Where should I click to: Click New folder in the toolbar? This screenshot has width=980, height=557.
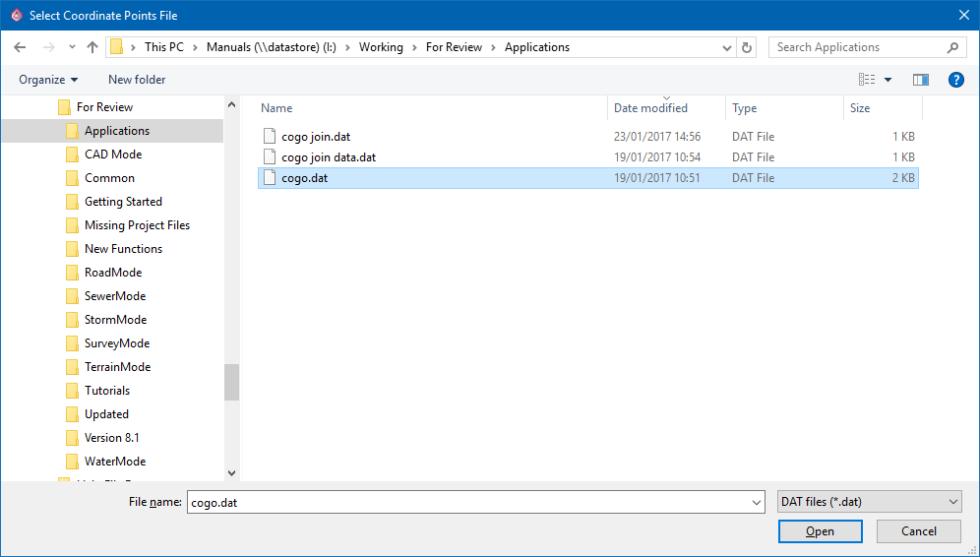(x=137, y=80)
